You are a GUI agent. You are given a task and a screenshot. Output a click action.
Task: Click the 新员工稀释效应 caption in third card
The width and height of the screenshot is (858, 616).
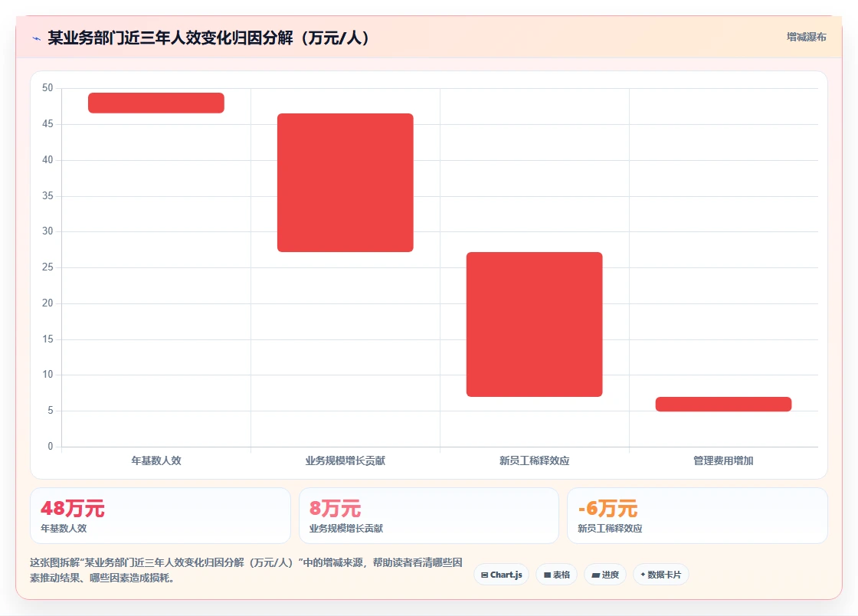pyautogui.click(x=610, y=529)
